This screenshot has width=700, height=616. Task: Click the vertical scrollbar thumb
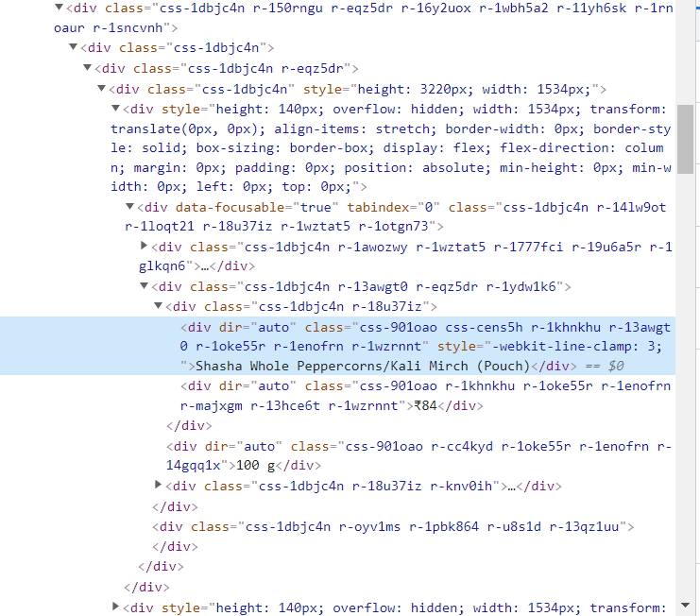click(x=685, y=139)
